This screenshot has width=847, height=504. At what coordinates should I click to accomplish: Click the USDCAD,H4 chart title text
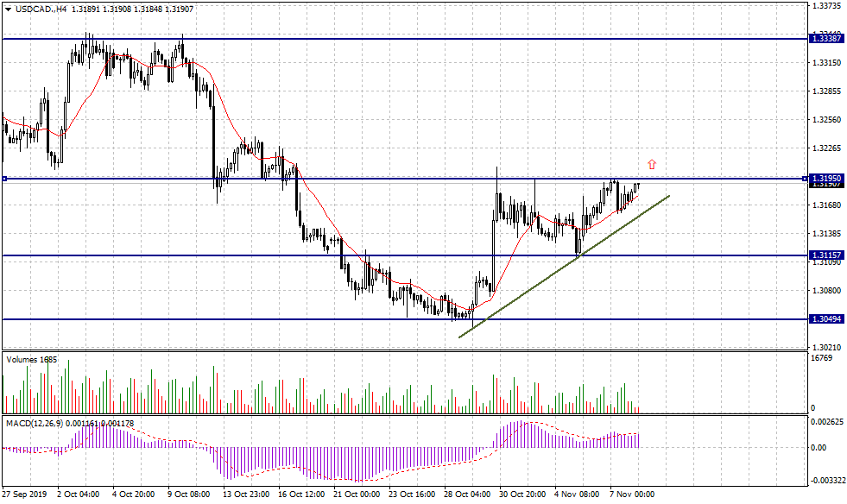point(42,9)
